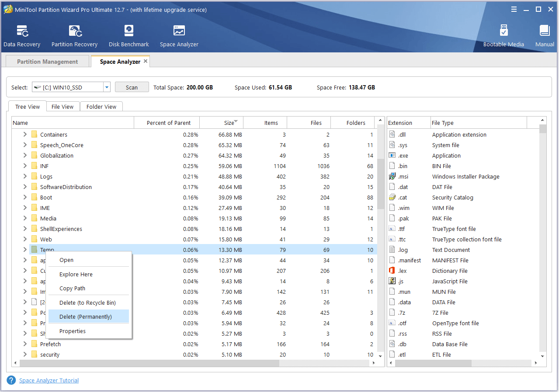Create Bootable Media
This screenshot has height=392, width=559.
503,36
